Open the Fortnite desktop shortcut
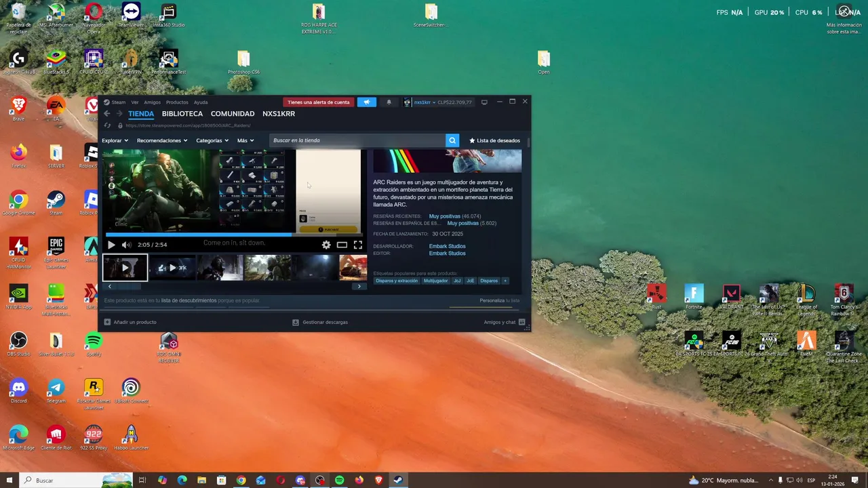 [x=694, y=297]
